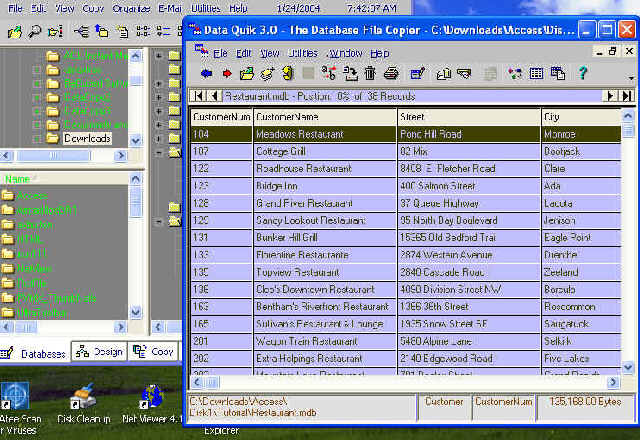The height and width of the screenshot is (440, 640).
Task: Open the Copy menu in back window
Action: coord(93,8)
